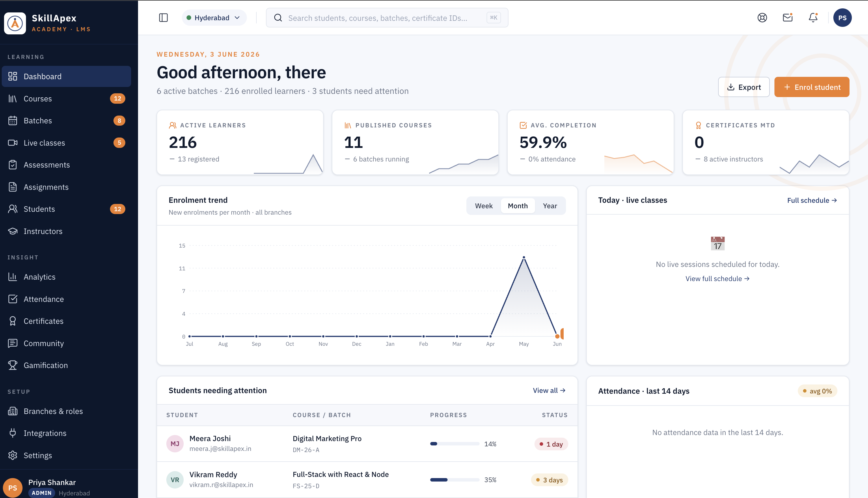Open the notifications bell
868x498 pixels.
[x=813, y=18]
